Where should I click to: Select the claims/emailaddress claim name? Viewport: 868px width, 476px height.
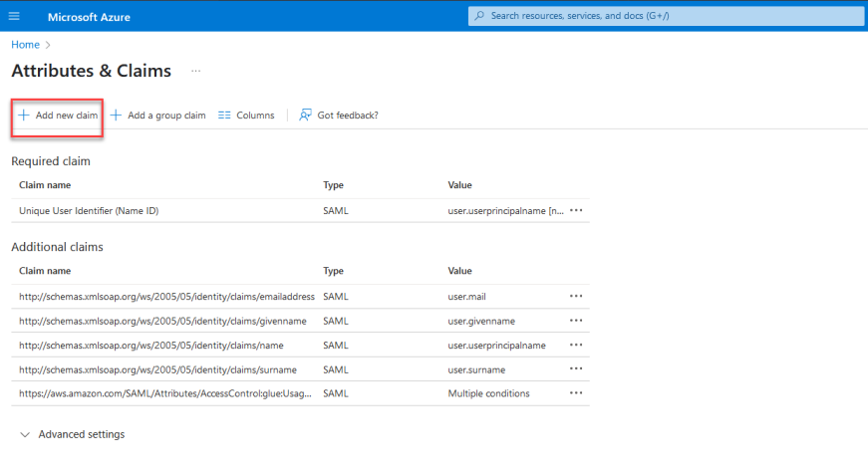click(x=166, y=297)
